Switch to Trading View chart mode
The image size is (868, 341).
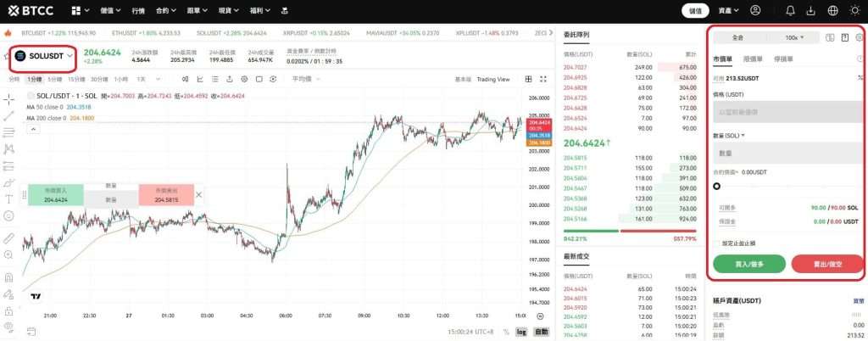[x=492, y=79]
